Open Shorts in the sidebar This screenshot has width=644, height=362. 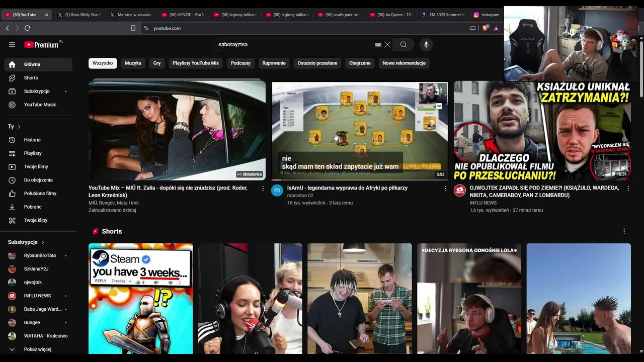point(38,78)
